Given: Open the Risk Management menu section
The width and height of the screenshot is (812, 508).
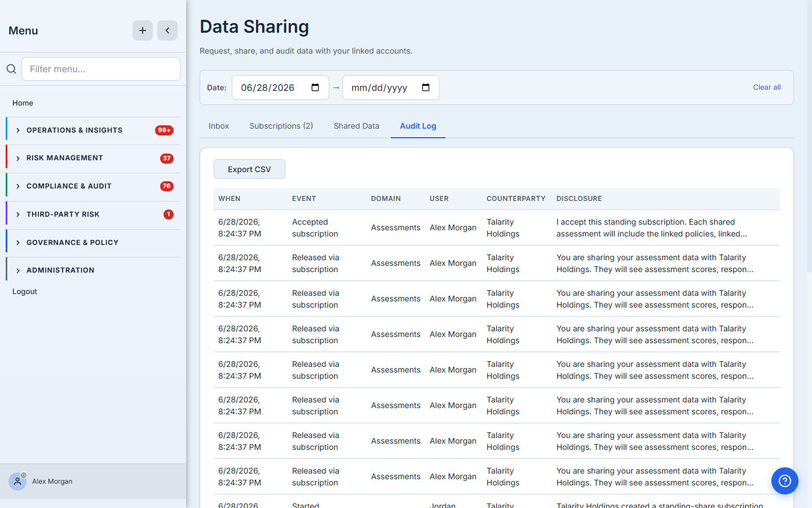Looking at the screenshot, I should click(x=94, y=159).
